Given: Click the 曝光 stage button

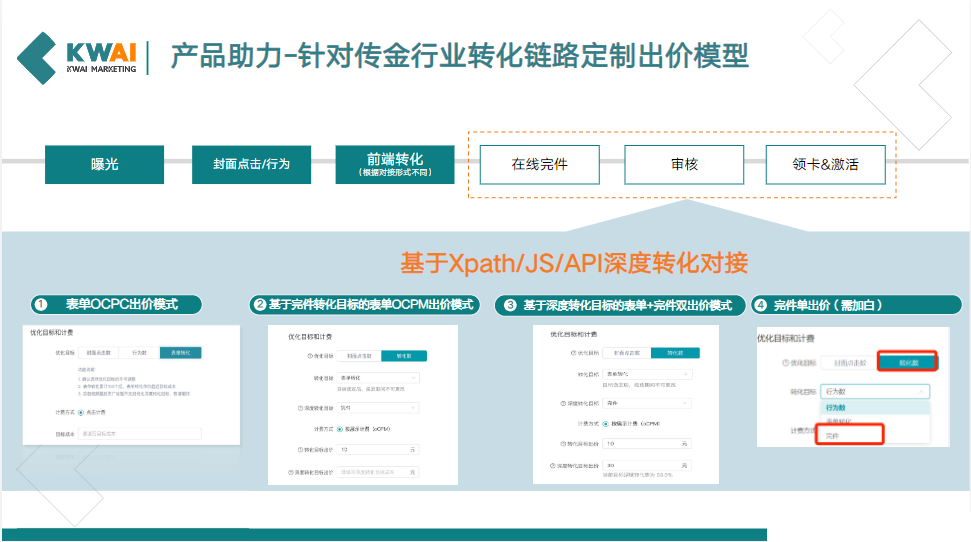Looking at the screenshot, I should coord(104,164).
